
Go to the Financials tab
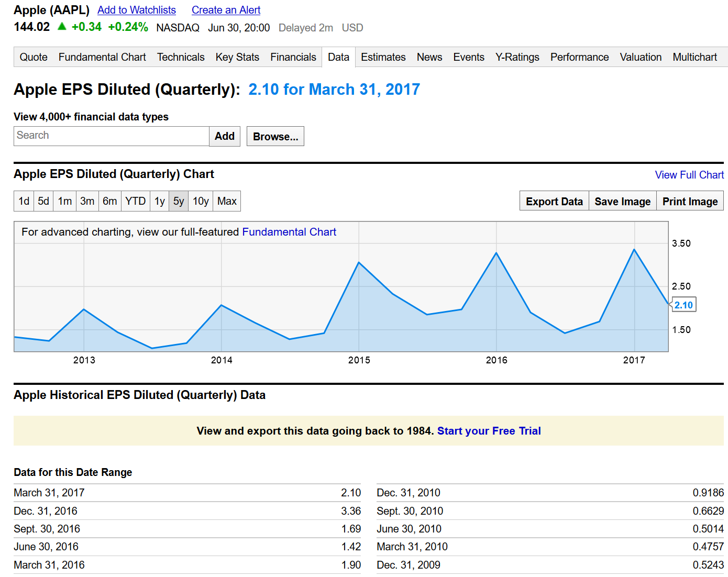tap(293, 57)
